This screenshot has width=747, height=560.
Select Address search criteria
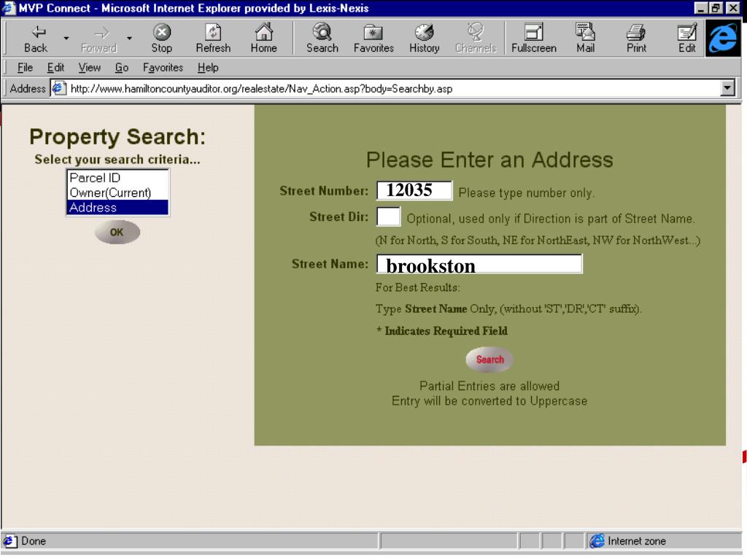click(x=117, y=208)
